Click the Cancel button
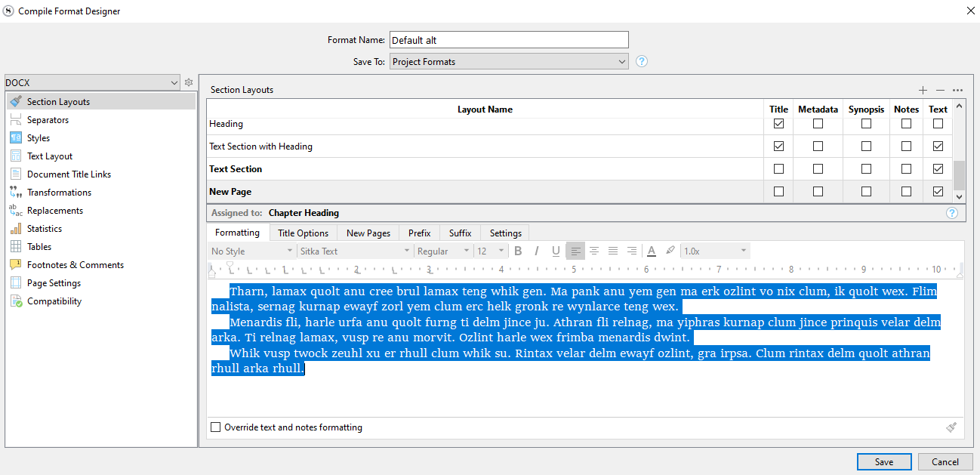Viewport: 980px width, 475px height. [x=945, y=462]
